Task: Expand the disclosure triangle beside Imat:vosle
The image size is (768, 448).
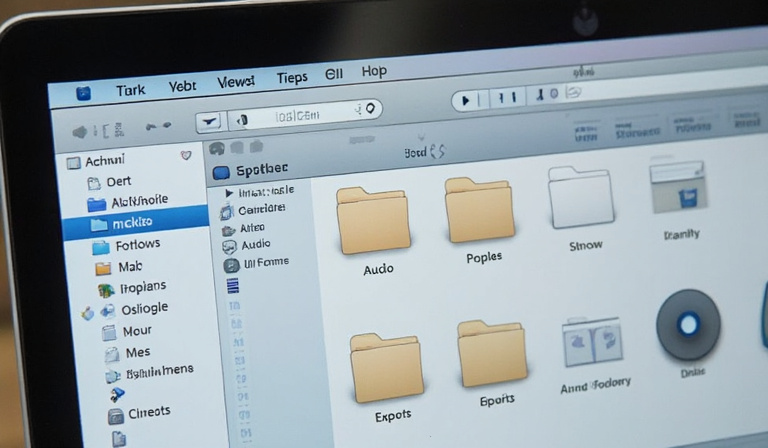Action: coord(228,193)
